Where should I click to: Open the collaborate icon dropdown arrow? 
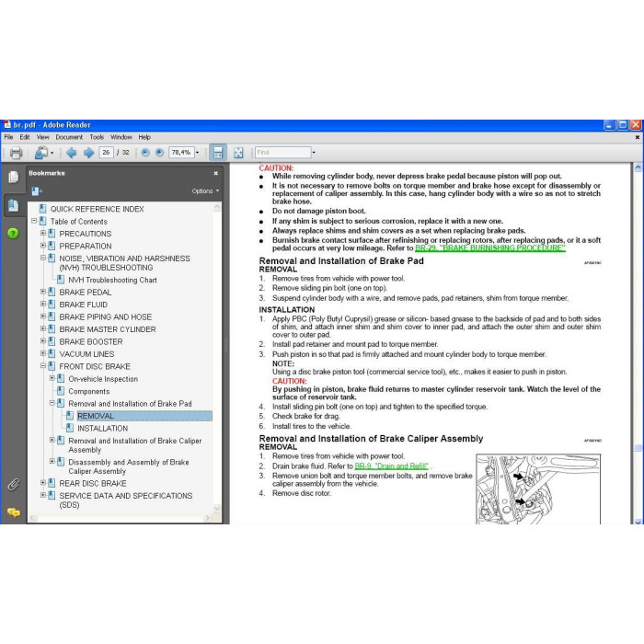pyautogui.click(x=52, y=154)
